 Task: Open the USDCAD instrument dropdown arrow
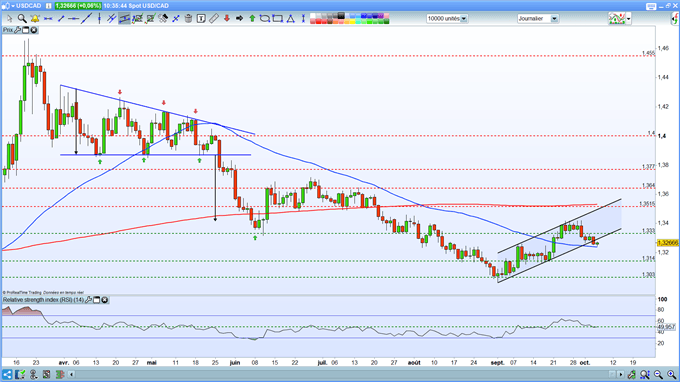coord(13,6)
